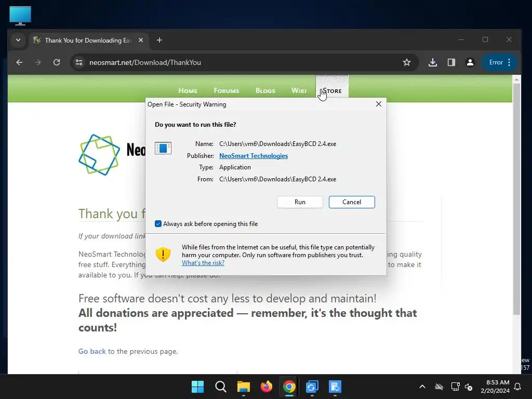Open the Chrome Error menu button
The height and width of the screenshot is (399, 532).
[x=500, y=62]
